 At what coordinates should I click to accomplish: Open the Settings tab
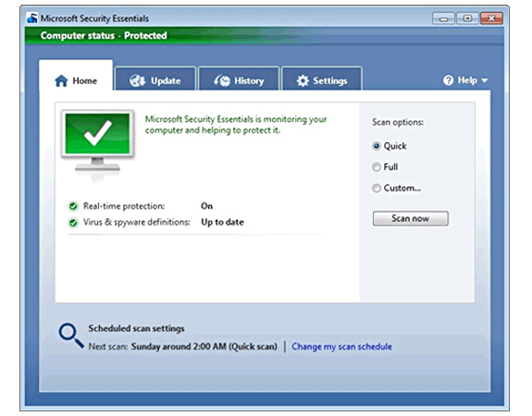pos(322,79)
